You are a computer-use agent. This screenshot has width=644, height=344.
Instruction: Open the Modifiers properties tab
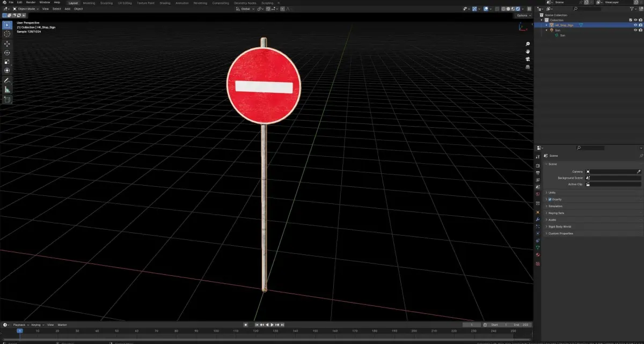[538, 219]
